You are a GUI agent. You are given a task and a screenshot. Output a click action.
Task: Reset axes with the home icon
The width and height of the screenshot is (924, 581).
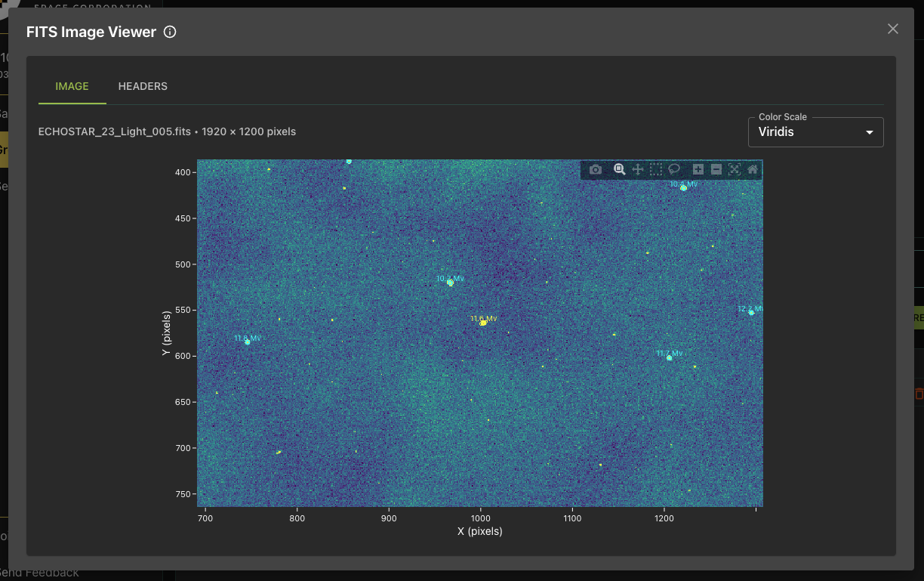tap(753, 169)
